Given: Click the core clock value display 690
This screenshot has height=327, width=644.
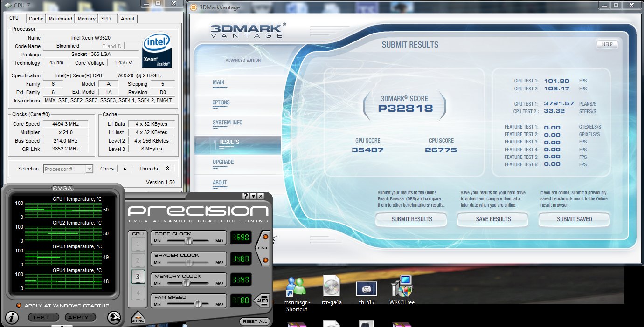Looking at the screenshot, I should (x=240, y=238).
